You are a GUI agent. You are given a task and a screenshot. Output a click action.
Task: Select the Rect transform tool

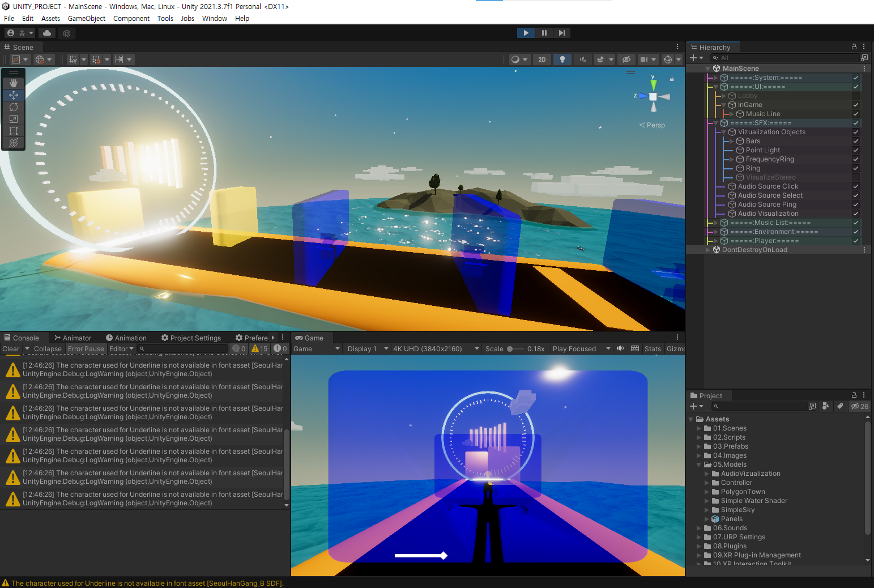point(14,131)
